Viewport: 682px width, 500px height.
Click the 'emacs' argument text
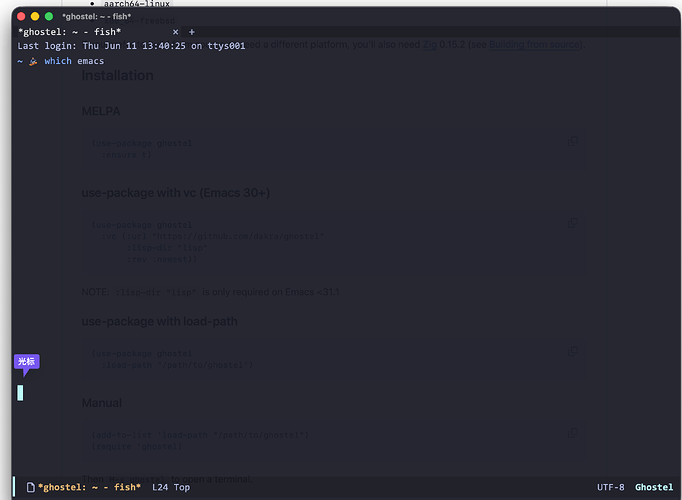tap(90, 61)
